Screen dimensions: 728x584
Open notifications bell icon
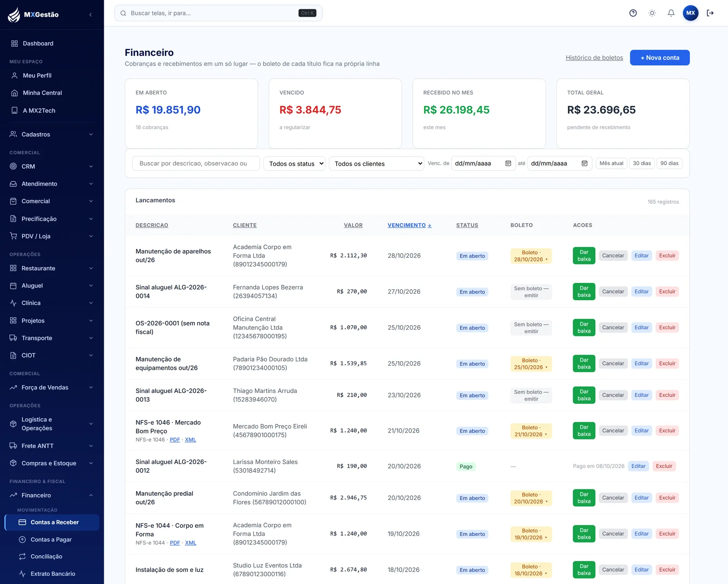(x=671, y=13)
